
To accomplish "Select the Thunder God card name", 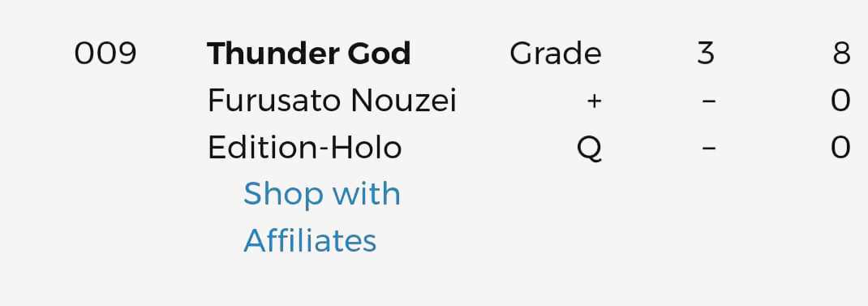I will (309, 54).
